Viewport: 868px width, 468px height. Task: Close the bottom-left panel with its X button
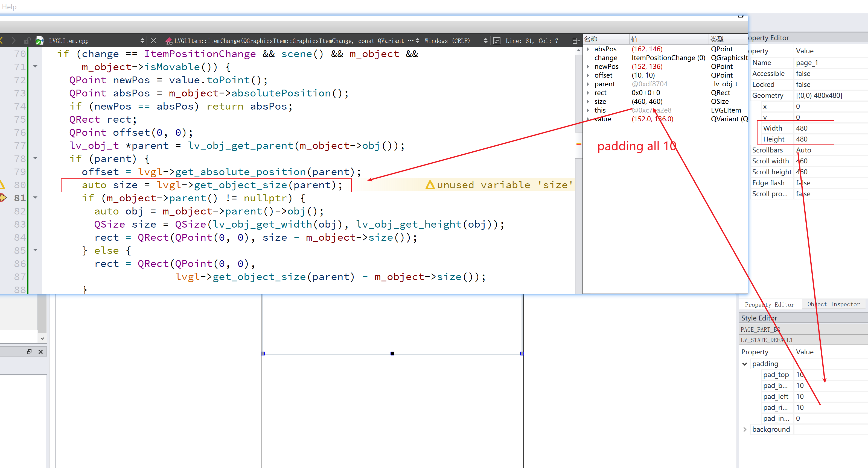tap(41, 351)
